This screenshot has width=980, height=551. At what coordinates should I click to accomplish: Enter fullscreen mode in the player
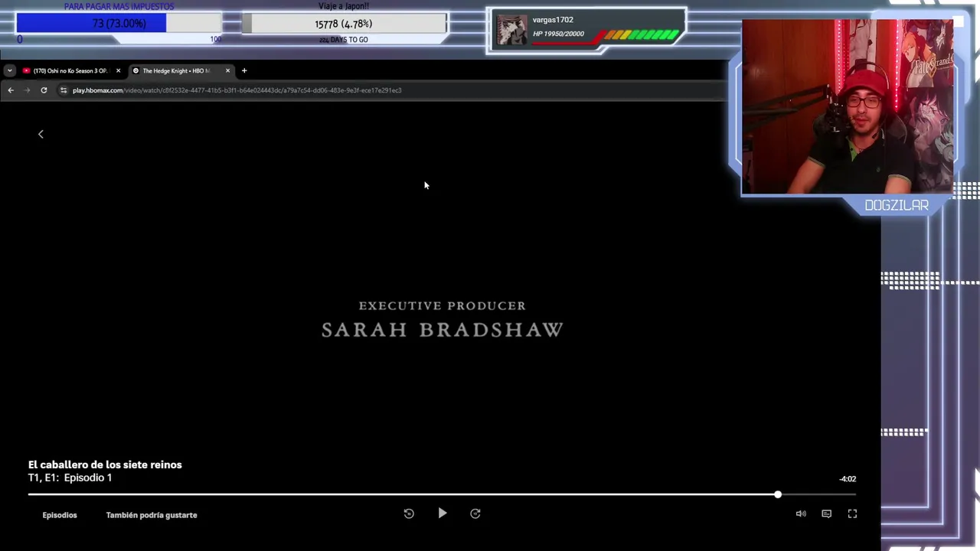click(852, 514)
